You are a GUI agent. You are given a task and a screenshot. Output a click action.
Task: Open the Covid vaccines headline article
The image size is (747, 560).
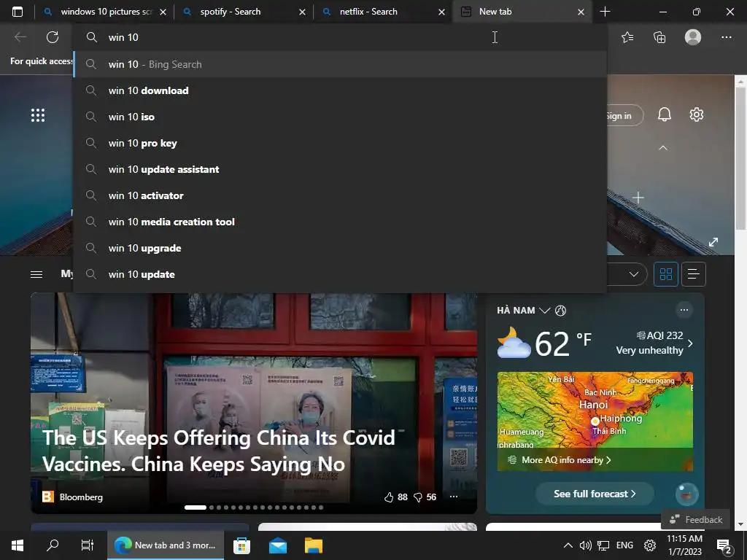pyautogui.click(x=219, y=451)
